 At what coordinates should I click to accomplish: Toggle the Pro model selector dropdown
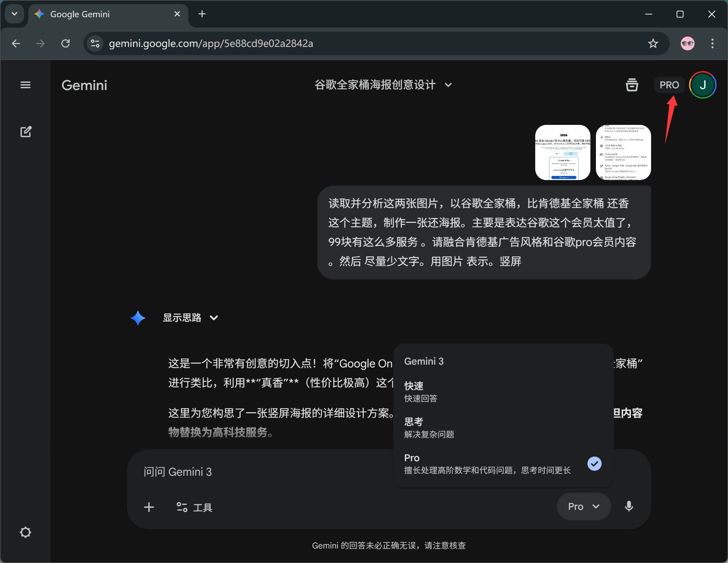584,506
